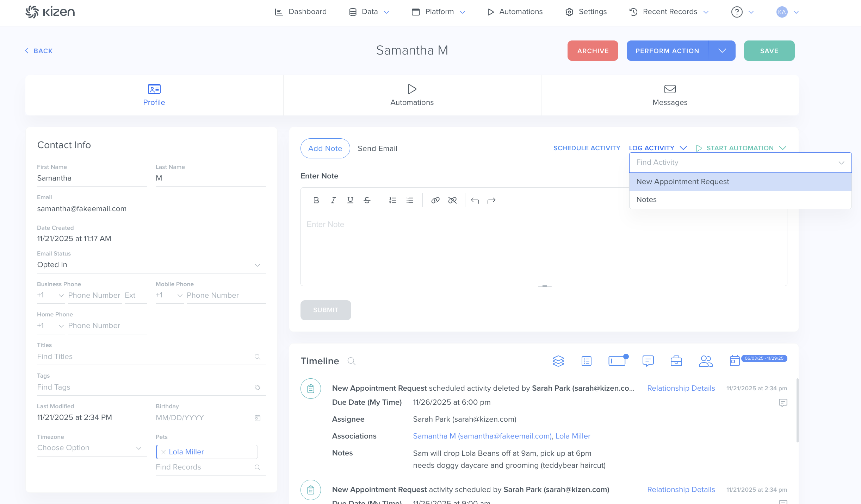Click the undo arrow in editor

pos(475,200)
